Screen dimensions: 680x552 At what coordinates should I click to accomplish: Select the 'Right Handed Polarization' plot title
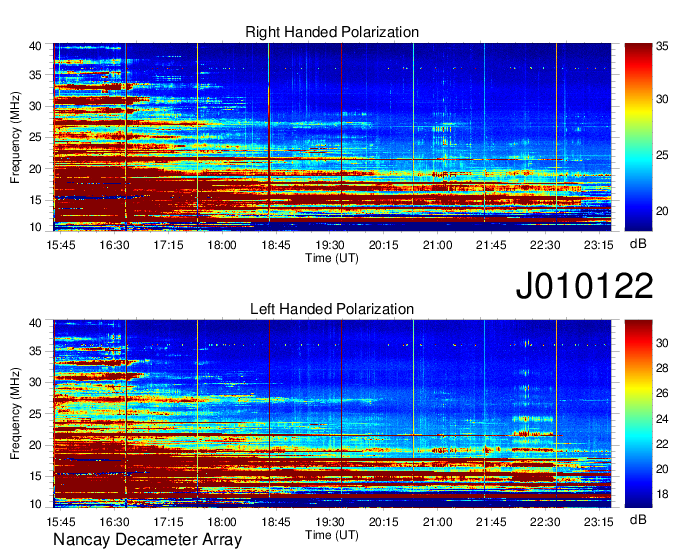[332, 32]
